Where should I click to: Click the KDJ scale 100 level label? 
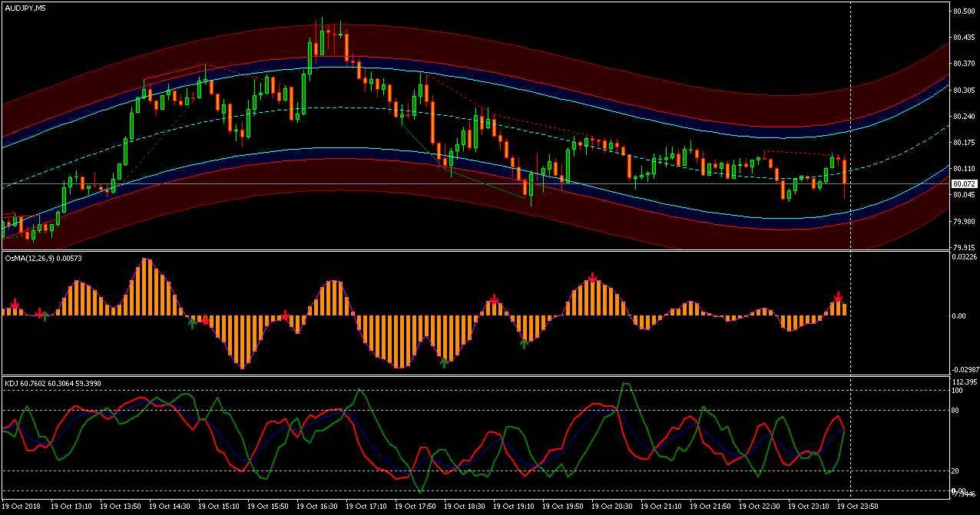(957, 391)
